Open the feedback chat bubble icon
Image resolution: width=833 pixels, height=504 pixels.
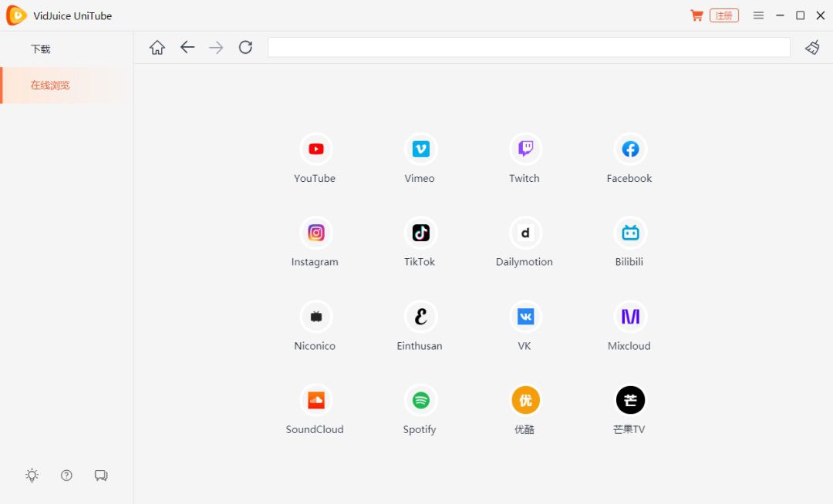click(101, 475)
